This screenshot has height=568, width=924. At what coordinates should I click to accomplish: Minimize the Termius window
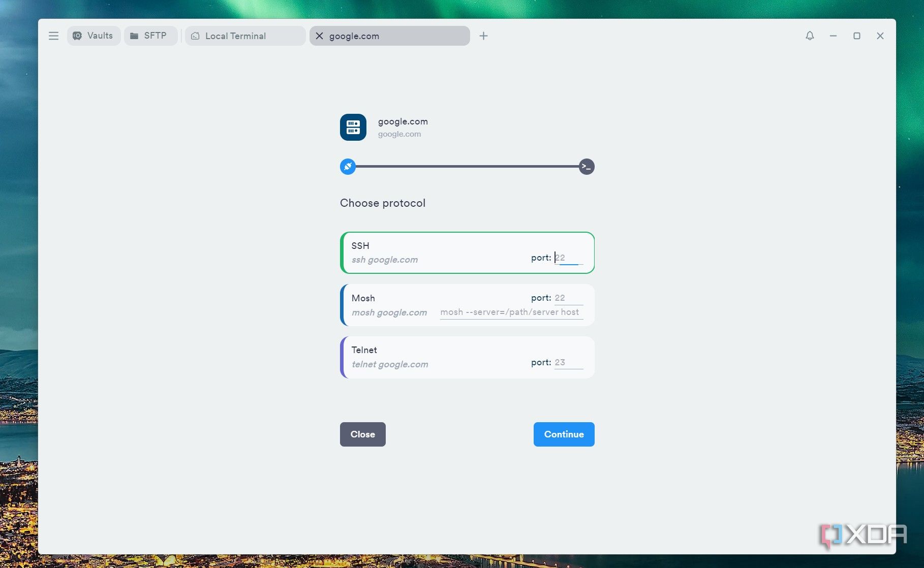833,36
